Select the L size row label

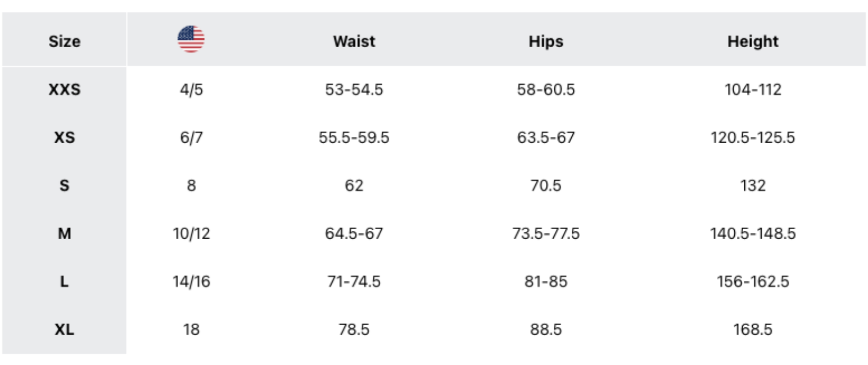(x=65, y=281)
